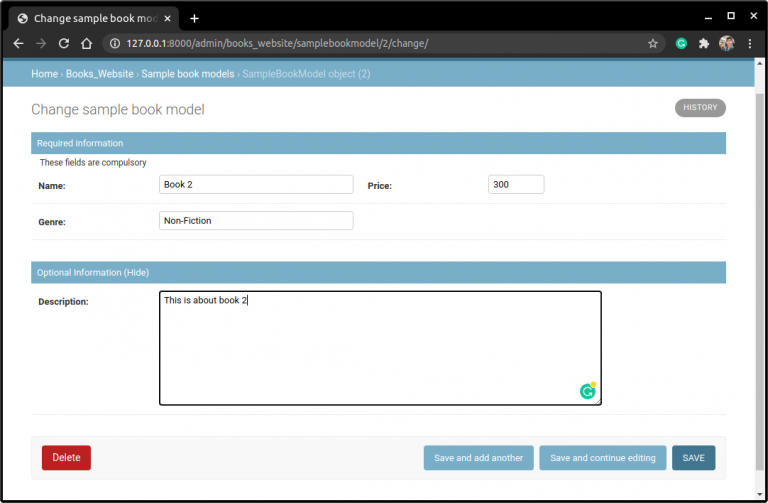The image size is (768, 503).
Task: Open the browser home page
Action: pyautogui.click(x=87, y=44)
